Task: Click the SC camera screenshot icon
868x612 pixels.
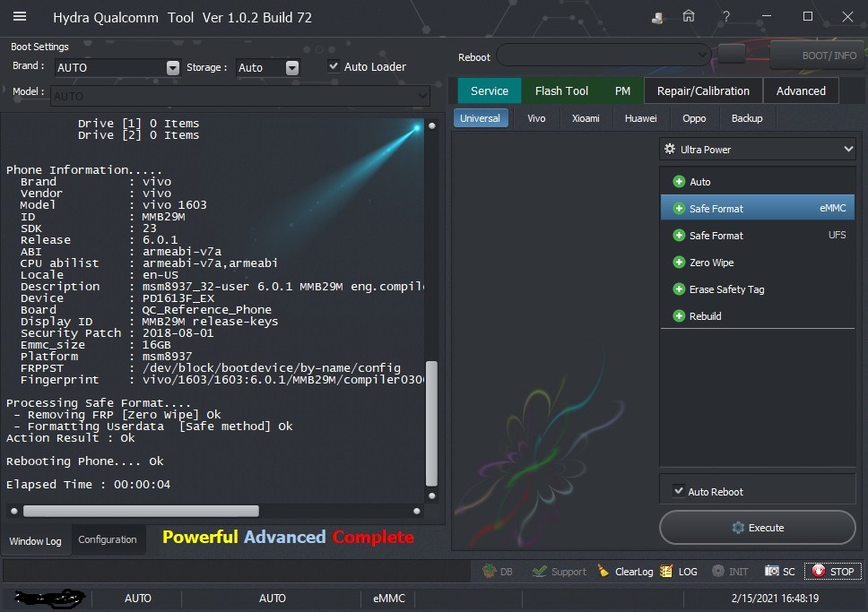Action: coord(772,571)
